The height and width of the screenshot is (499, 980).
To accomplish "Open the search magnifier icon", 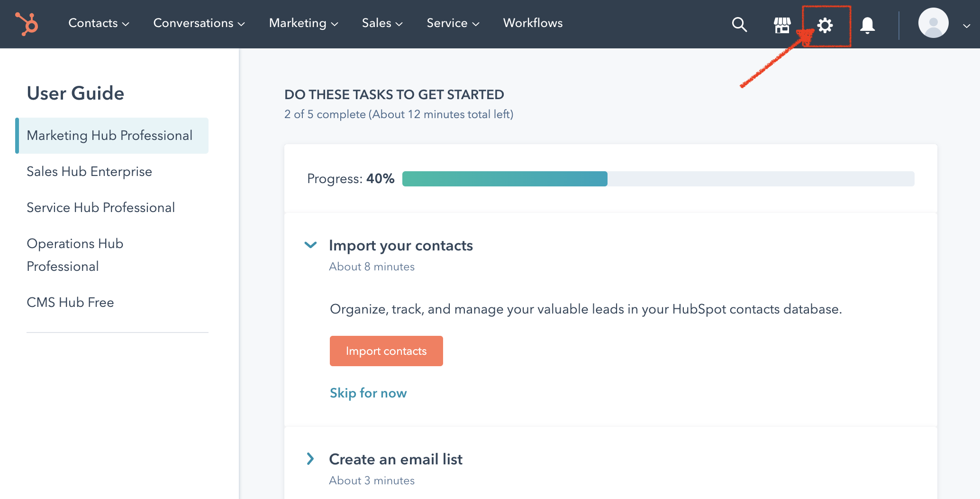I will point(739,24).
